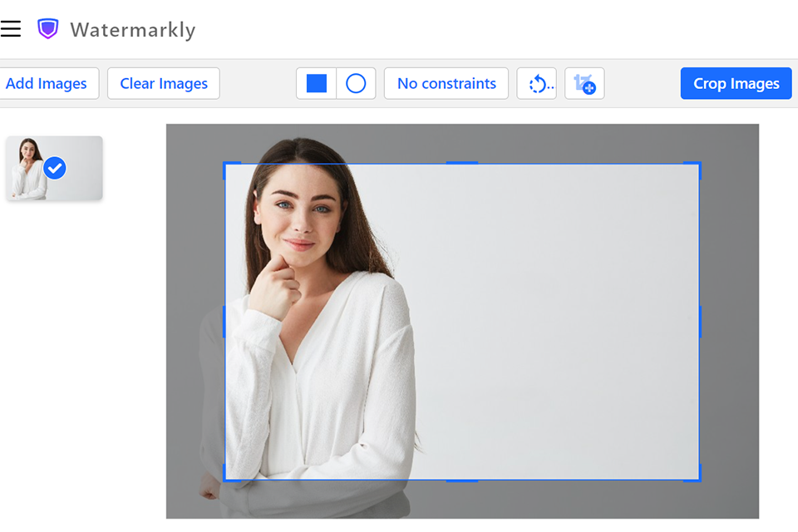This screenshot has height=532, width=798.
Task: Click the Watermarkly shield logo
Action: point(48,29)
